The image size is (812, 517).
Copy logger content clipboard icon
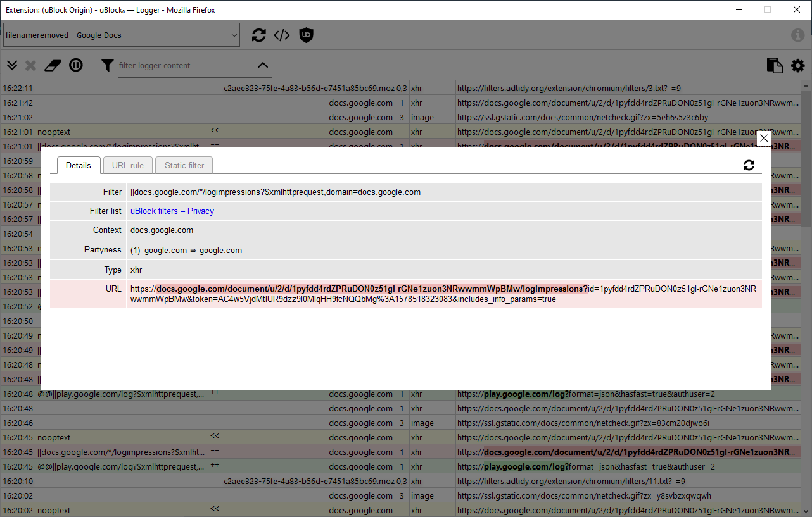pos(774,65)
